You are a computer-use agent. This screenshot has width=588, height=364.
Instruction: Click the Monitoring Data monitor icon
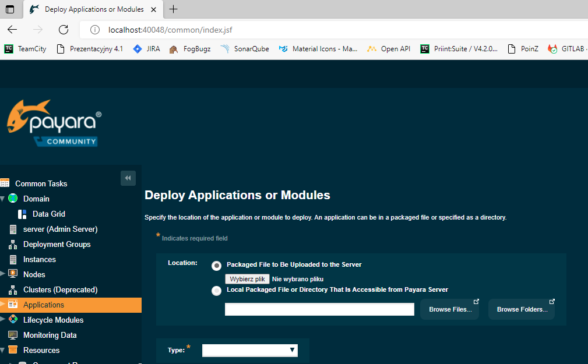(x=13, y=335)
